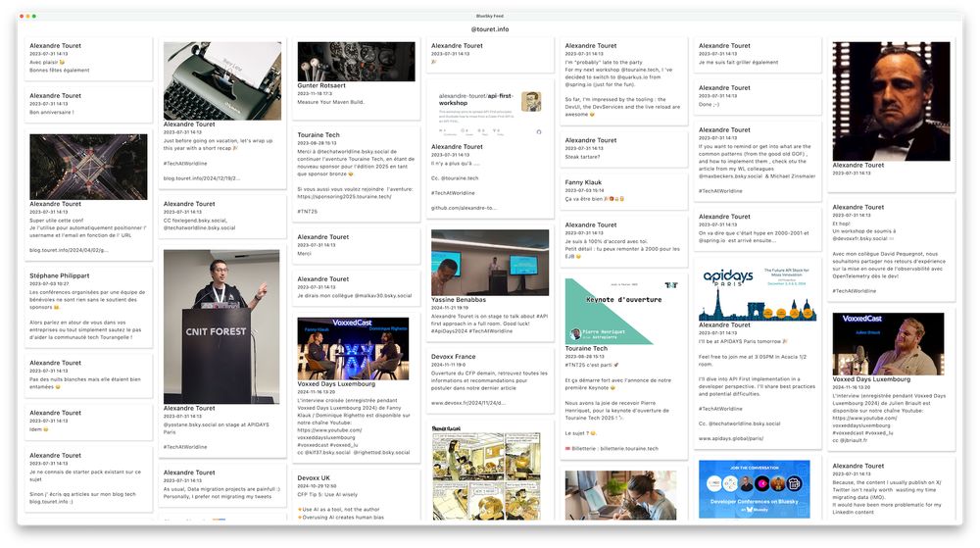Click the 'Ça va être bien' post text
This screenshot has width=980, height=548.
pos(595,199)
